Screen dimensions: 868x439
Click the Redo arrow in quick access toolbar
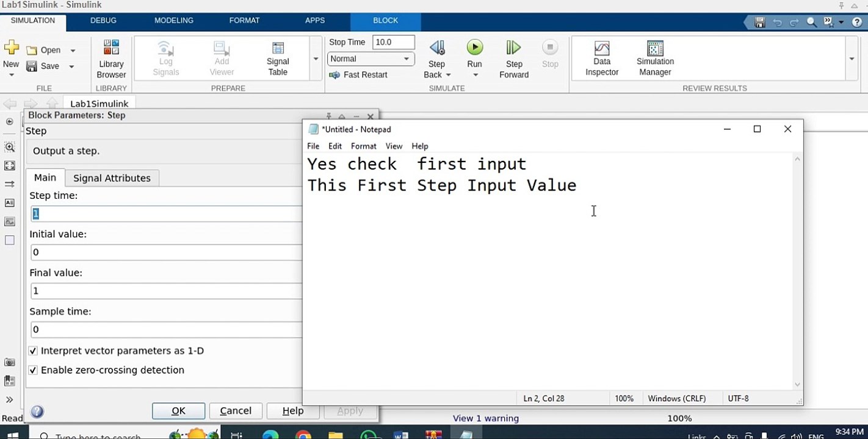[x=794, y=22]
